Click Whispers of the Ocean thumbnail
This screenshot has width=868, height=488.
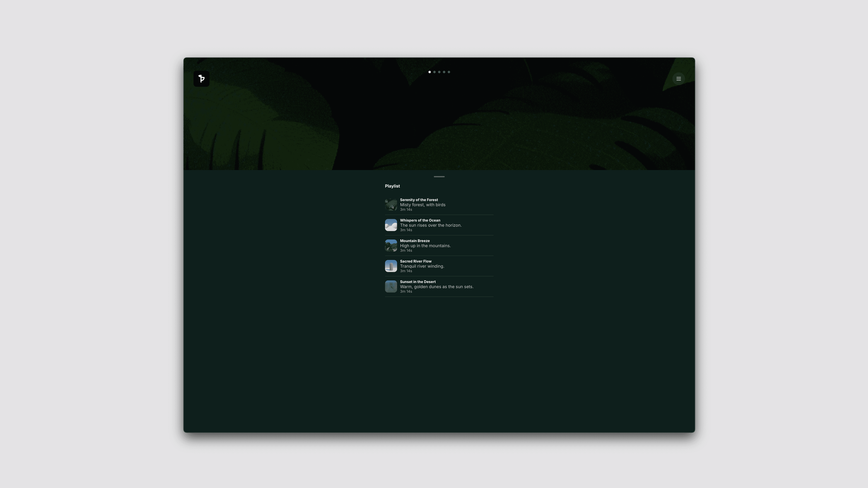tap(391, 225)
